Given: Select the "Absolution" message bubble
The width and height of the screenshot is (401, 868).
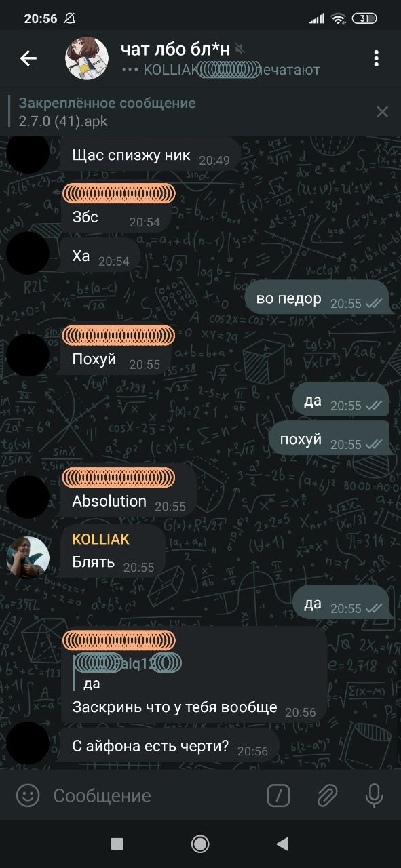Looking at the screenshot, I should tap(129, 490).
